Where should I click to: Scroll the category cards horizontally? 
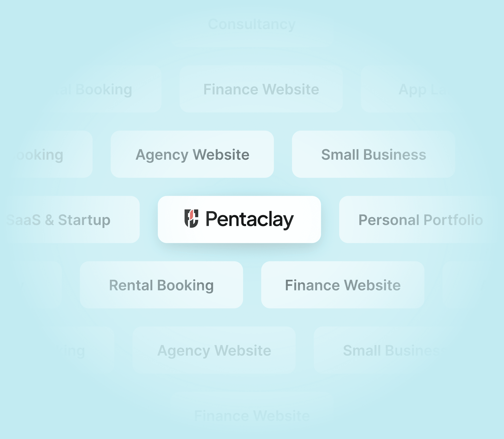(252, 219)
